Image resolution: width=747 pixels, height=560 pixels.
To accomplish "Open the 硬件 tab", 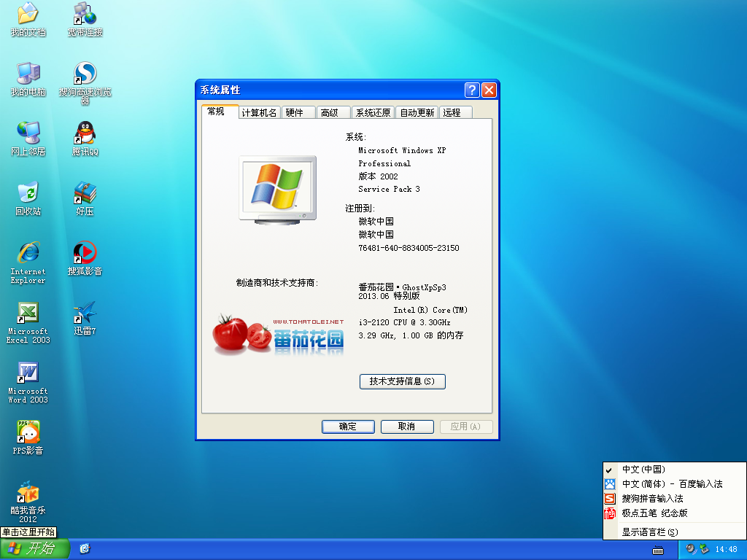I will click(298, 113).
